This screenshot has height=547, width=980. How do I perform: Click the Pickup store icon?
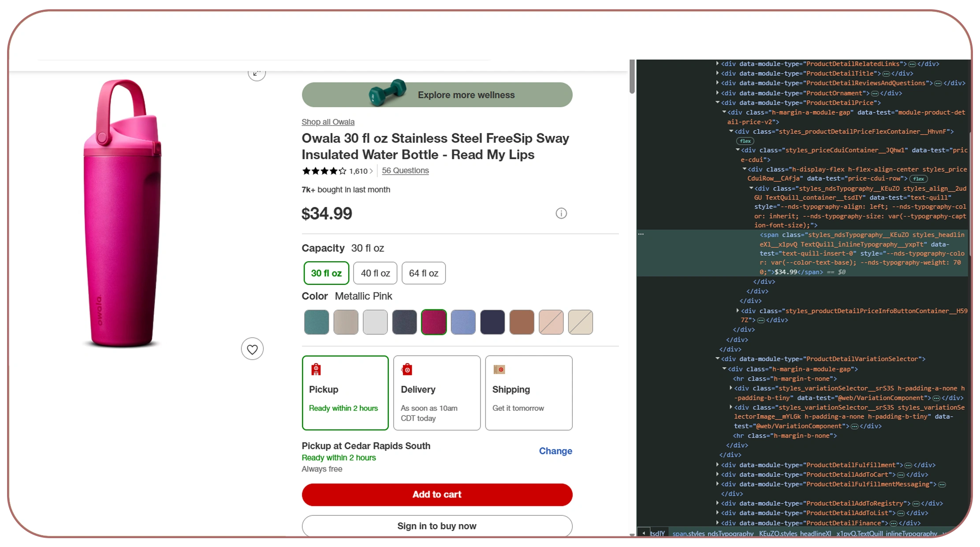pos(316,369)
